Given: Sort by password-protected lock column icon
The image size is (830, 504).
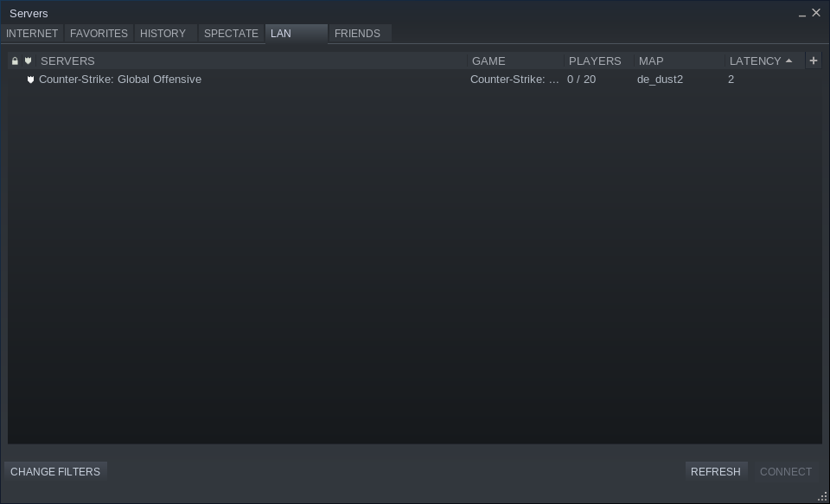Looking at the screenshot, I should pyautogui.click(x=15, y=61).
